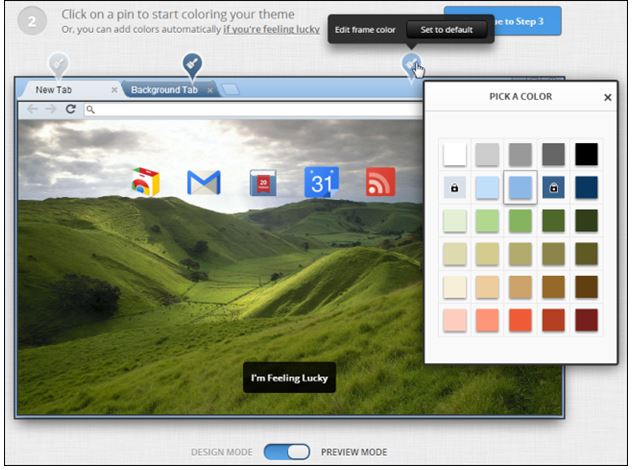The height and width of the screenshot is (470, 633).
Task: Switch to the Background Tab
Action: pos(165,90)
